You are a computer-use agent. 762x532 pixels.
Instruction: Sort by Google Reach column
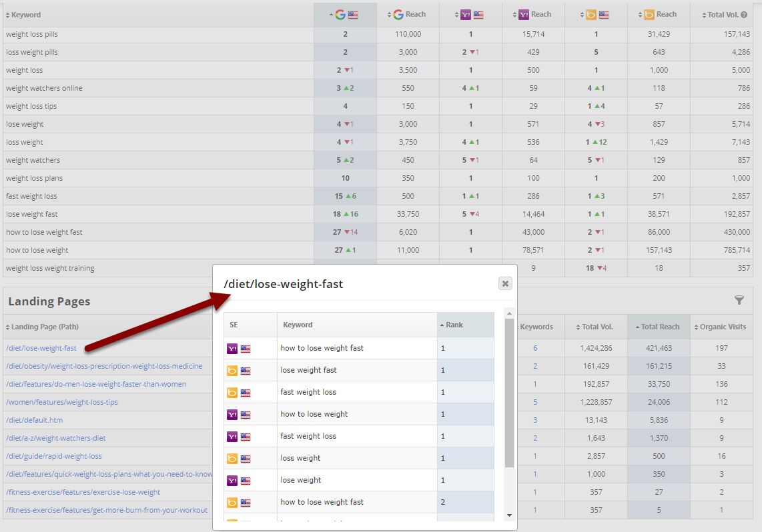408,15
